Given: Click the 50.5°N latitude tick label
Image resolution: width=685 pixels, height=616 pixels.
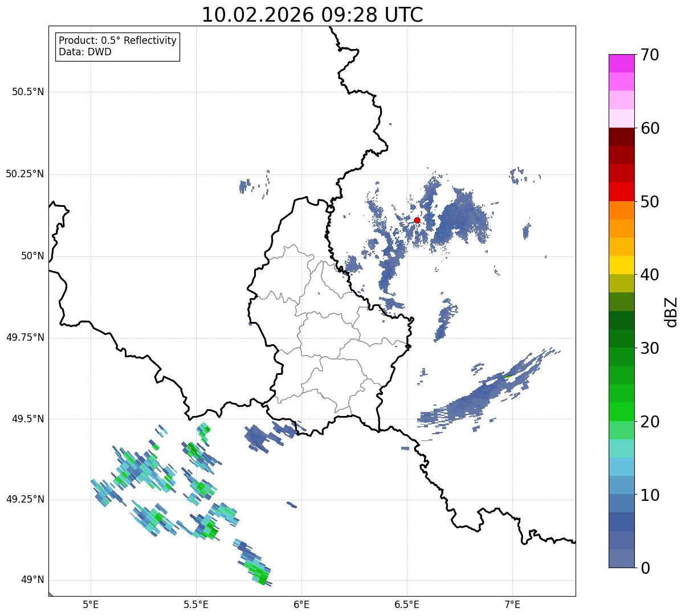Looking at the screenshot, I should tap(28, 92).
